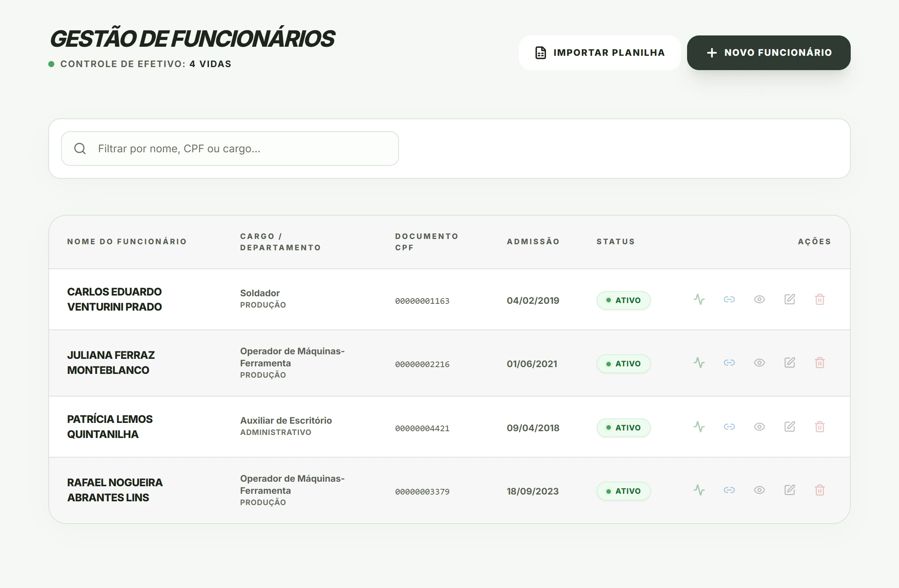This screenshot has width=899, height=588.
Task: Click admission date 18/09/2023
Action: (x=532, y=492)
